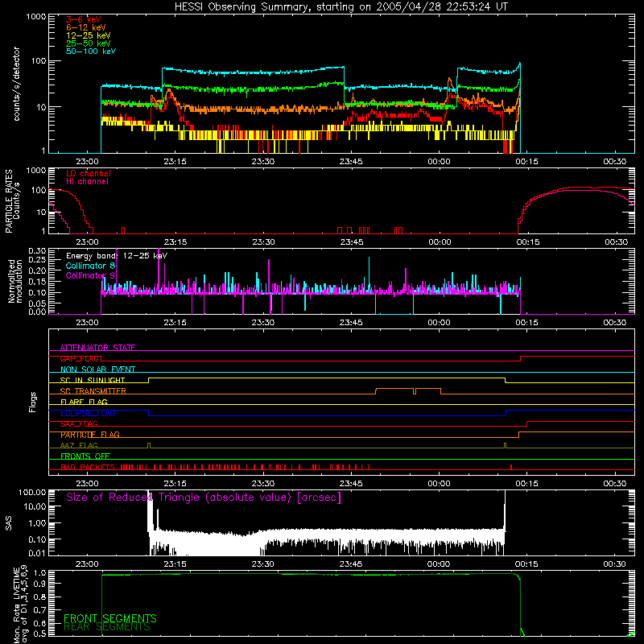The width and height of the screenshot is (644, 644).
Task: Click the SAS axis label
Action: pyautogui.click(x=9, y=522)
